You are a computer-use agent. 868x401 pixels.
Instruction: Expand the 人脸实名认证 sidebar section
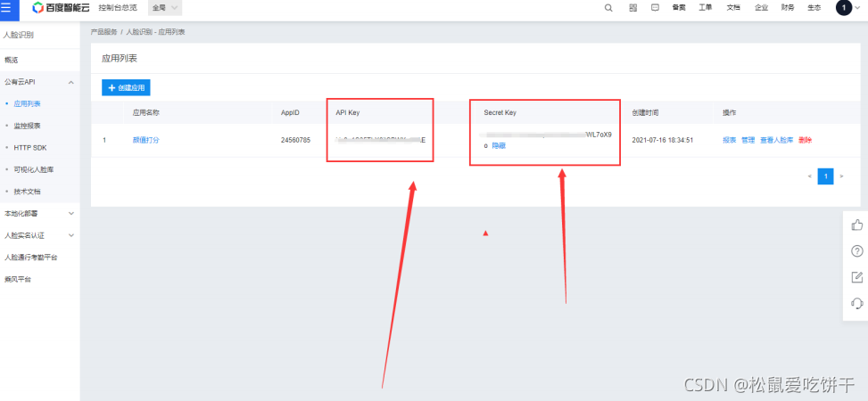pos(70,235)
